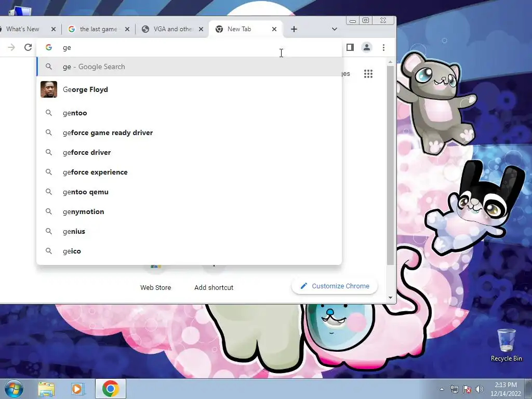The image size is (532, 399).
Task: Click the Google G icon in omnibox
Action: coord(49,47)
